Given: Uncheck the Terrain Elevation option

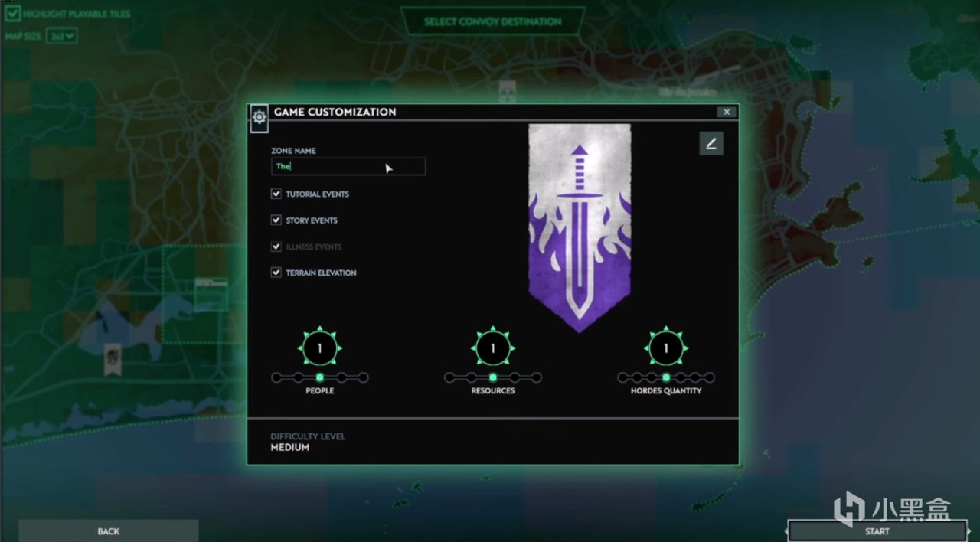Looking at the screenshot, I should coord(276,272).
